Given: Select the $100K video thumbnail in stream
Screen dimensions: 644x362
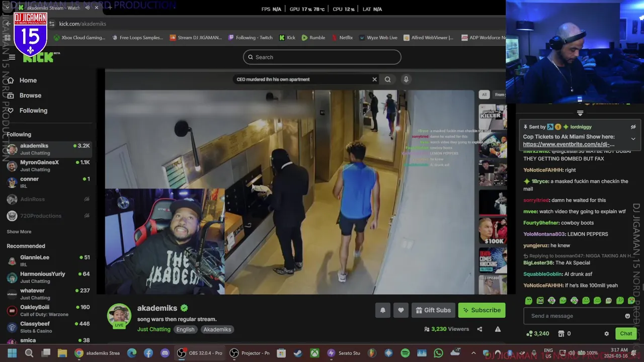Looking at the screenshot, I should click(x=493, y=230).
